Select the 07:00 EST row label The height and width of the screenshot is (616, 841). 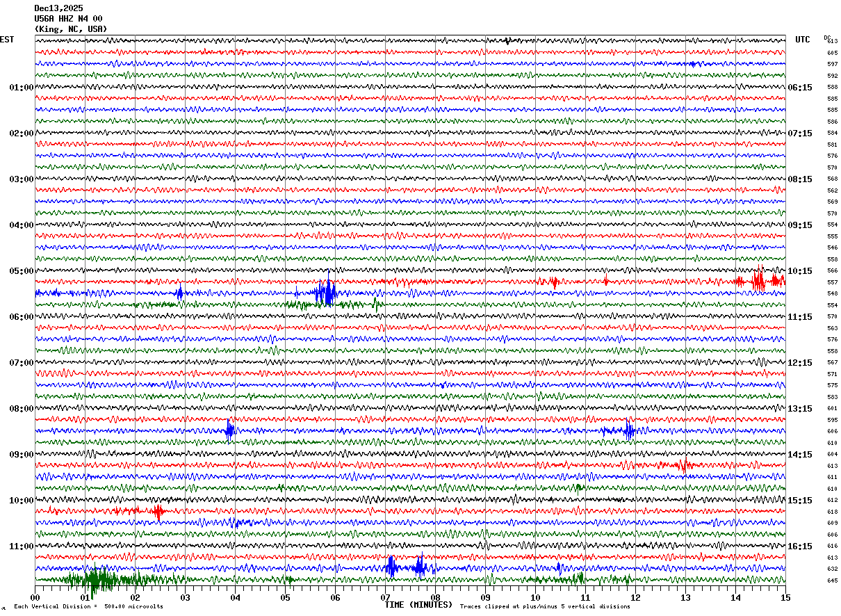tap(22, 363)
